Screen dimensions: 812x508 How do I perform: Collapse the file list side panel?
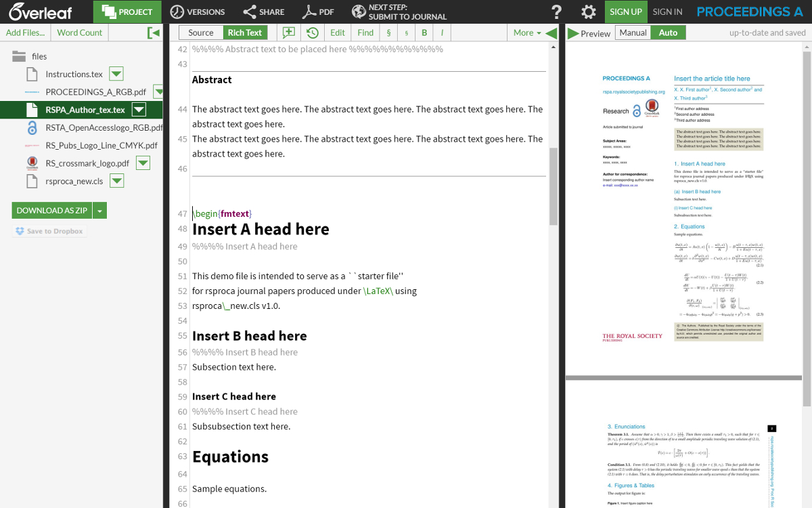click(x=154, y=33)
